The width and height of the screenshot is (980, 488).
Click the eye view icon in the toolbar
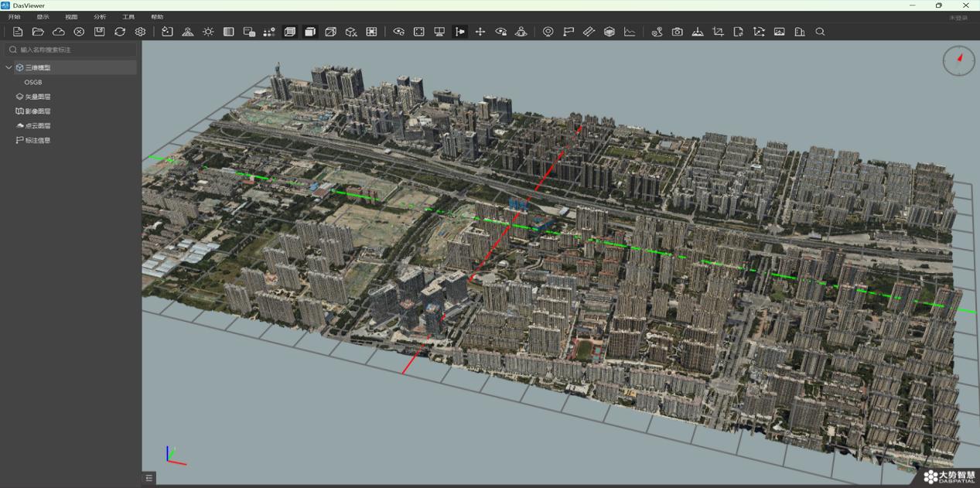tap(398, 32)
